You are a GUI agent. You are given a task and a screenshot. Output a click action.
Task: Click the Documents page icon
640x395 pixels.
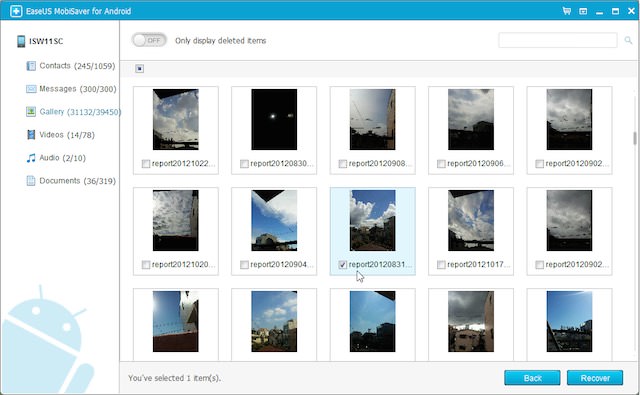coord(31,181)
